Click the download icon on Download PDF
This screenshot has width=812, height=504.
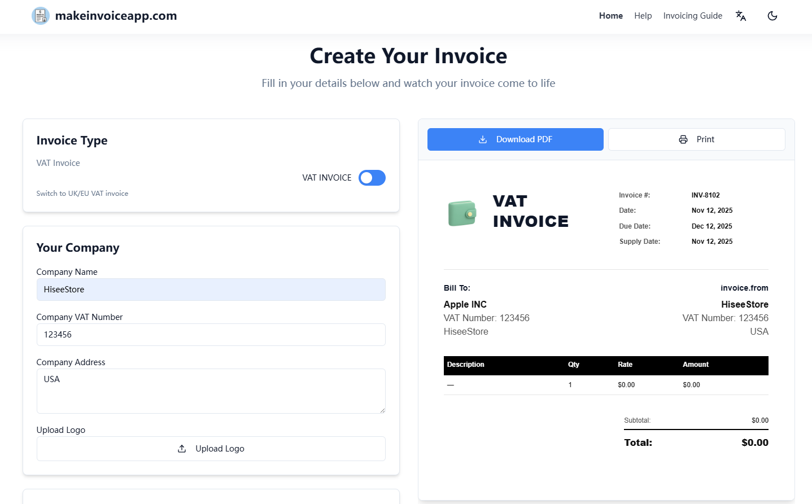pos(483,139)
